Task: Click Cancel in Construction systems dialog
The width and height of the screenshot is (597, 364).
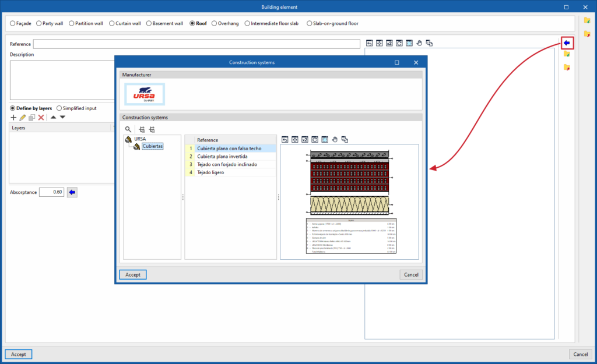Action: click(411, 275)
